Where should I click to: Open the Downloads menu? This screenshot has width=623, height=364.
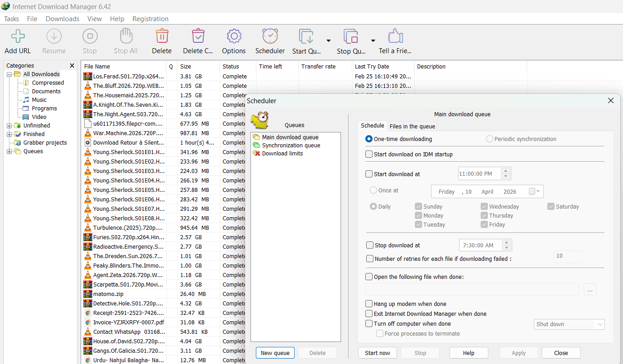coord(63,19)
